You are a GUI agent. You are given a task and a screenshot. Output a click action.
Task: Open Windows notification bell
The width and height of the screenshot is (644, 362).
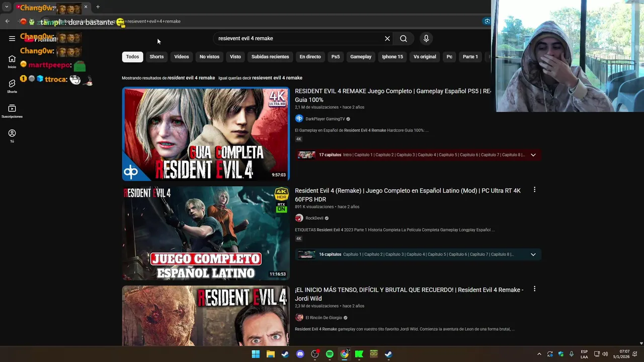click(635, 354)
